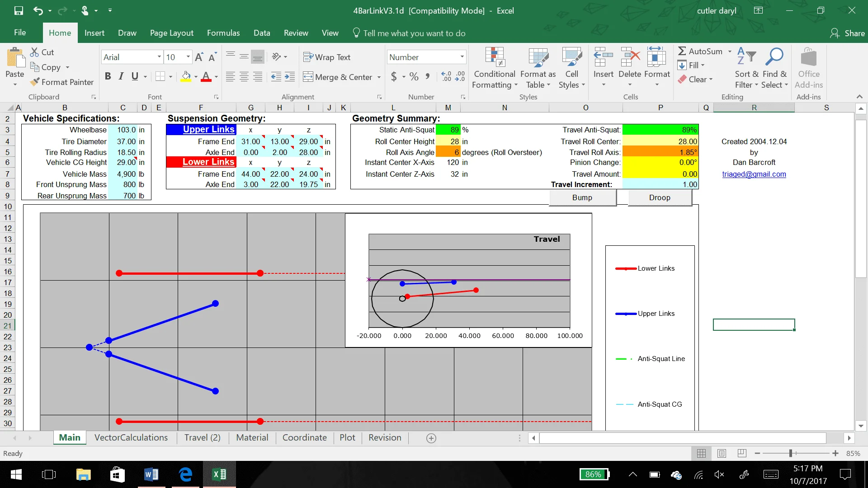This screenshot has height=488, width=868.
Task: Click the Bump button
Action: pyautogui.click(x=582, y=197)
